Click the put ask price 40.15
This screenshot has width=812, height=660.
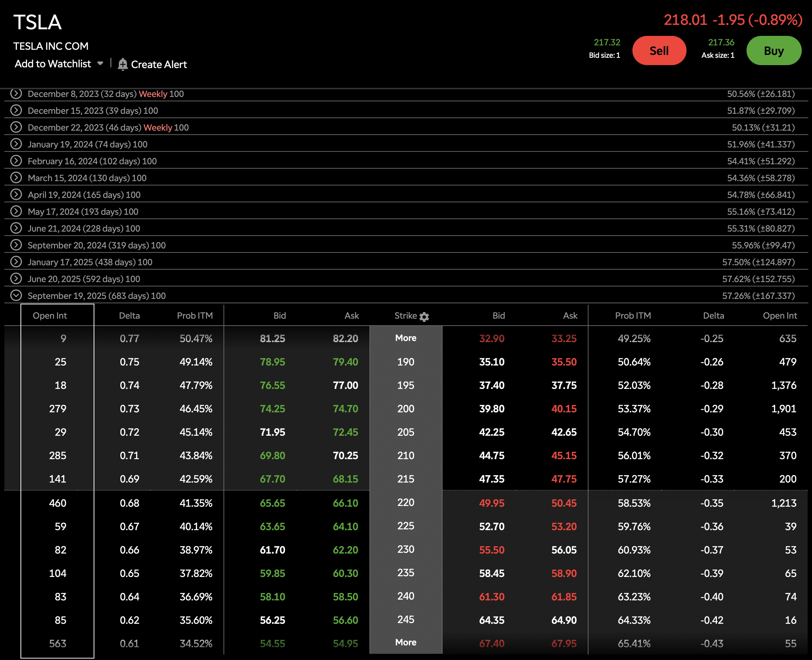[x=564, y=409]
